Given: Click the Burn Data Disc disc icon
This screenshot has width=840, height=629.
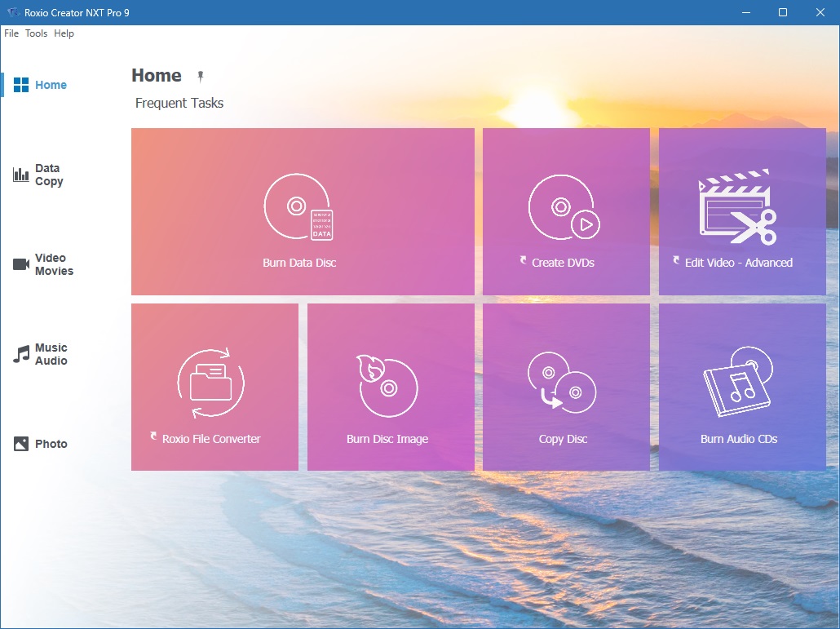Looking at the screenshot, I should (299, 206).
